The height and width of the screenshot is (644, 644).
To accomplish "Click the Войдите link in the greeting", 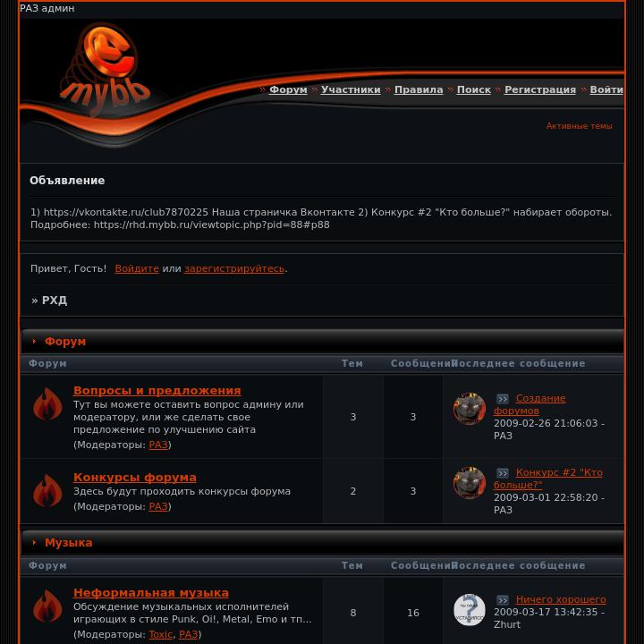I will click(137, 268).
